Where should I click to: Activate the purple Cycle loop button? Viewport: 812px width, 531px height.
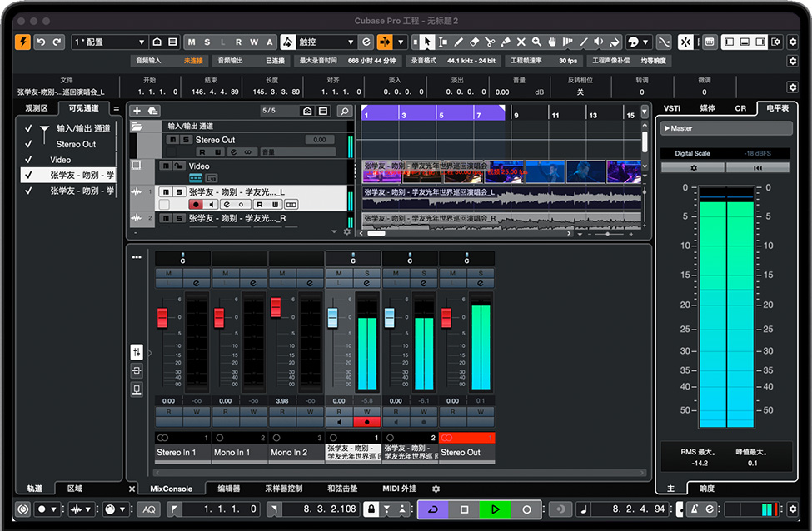[433, 509]
